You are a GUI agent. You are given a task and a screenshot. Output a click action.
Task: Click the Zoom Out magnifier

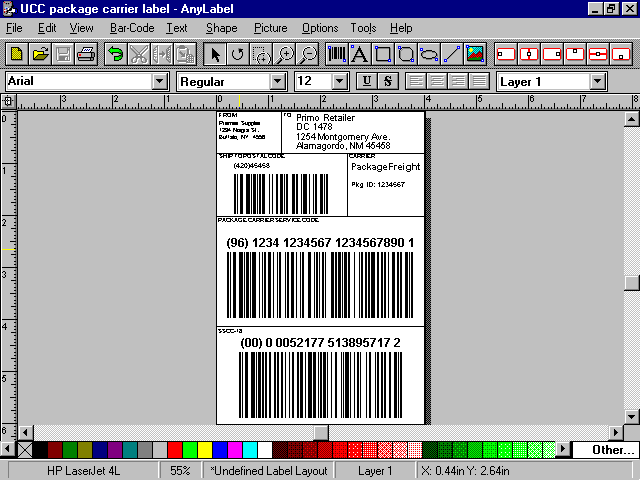pyautogui.click(x=307, y=54)
